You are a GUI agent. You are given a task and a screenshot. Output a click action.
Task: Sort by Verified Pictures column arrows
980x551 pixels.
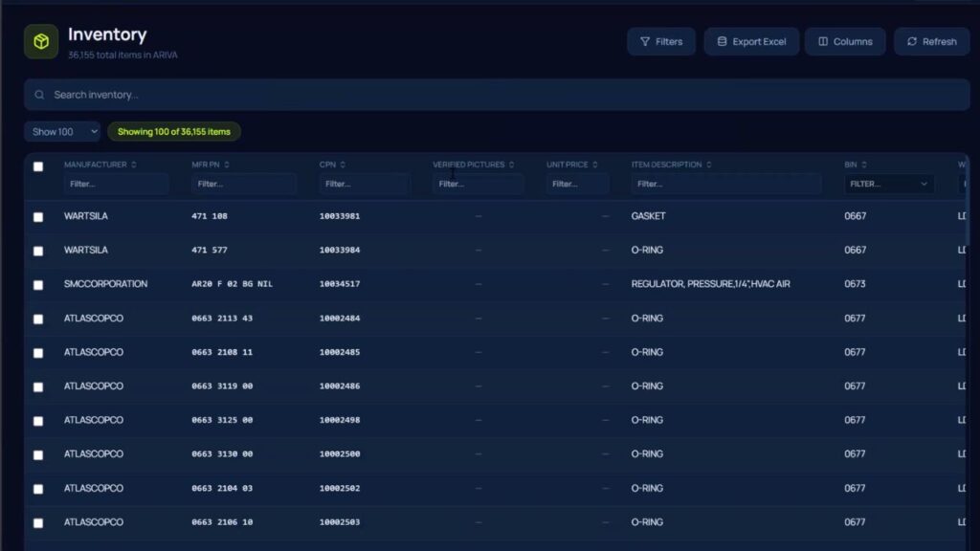tap(511, 165)
